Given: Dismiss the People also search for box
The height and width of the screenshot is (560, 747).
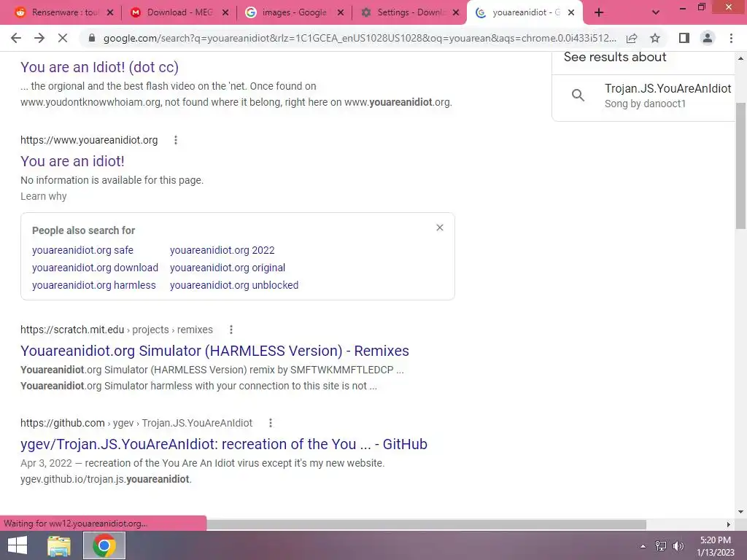Looking at the screenshot, I should [x=440, y=227].
